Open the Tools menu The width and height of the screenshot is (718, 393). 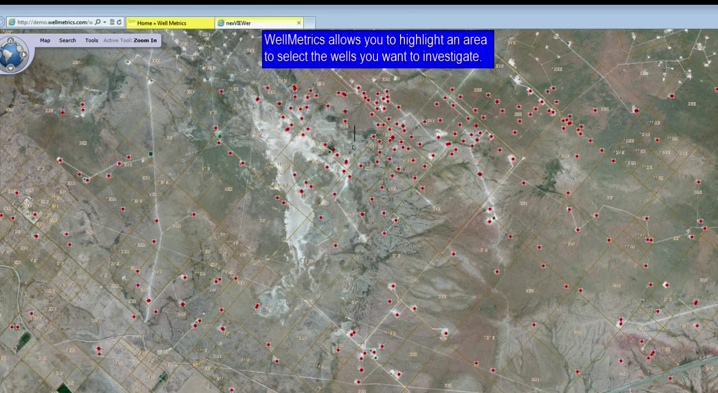coord(92,40)
